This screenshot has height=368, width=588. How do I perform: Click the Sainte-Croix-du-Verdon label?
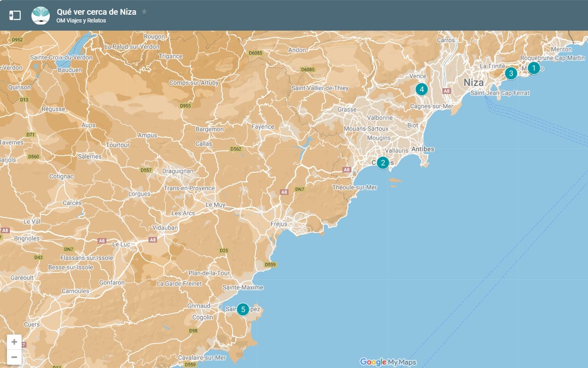pyautogui.click(x=61, y=58)
